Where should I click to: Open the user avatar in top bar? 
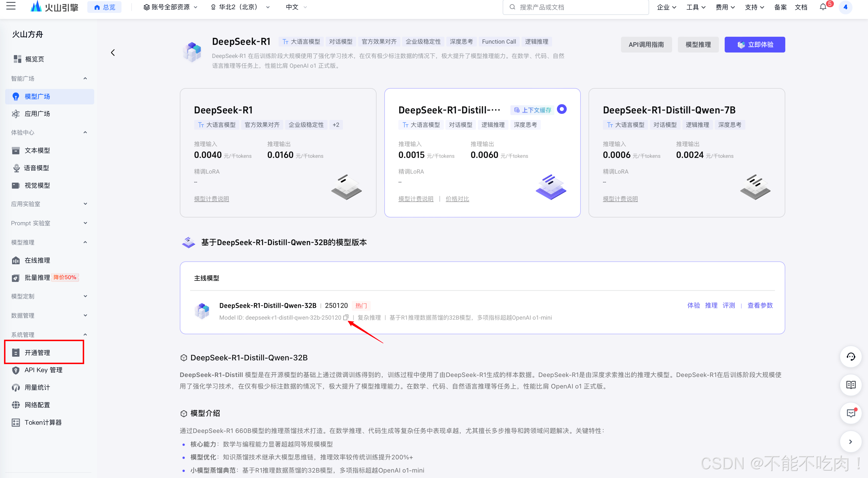(x=845, y=7)
